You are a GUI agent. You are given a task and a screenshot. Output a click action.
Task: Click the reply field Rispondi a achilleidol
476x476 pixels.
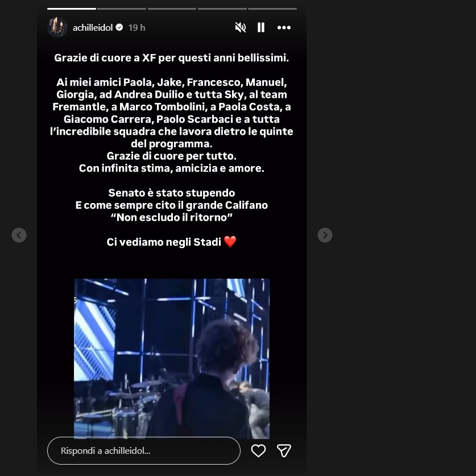point(143,450)
